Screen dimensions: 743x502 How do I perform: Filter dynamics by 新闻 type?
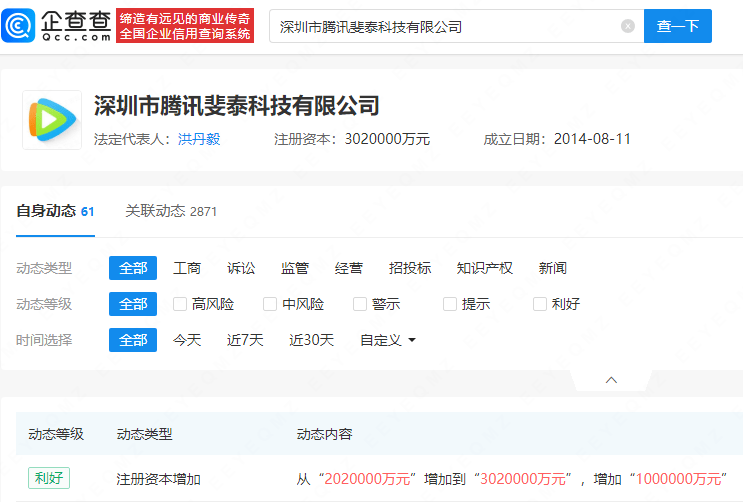point(553,268)
